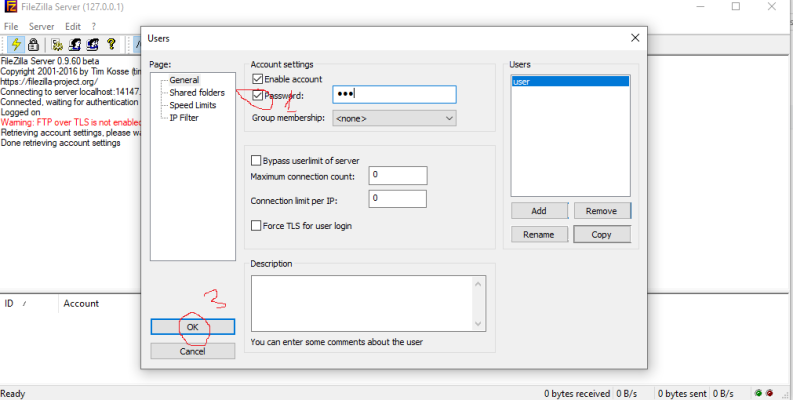Click the OK button
Screen dimensions: 793x400
point(193,327)
